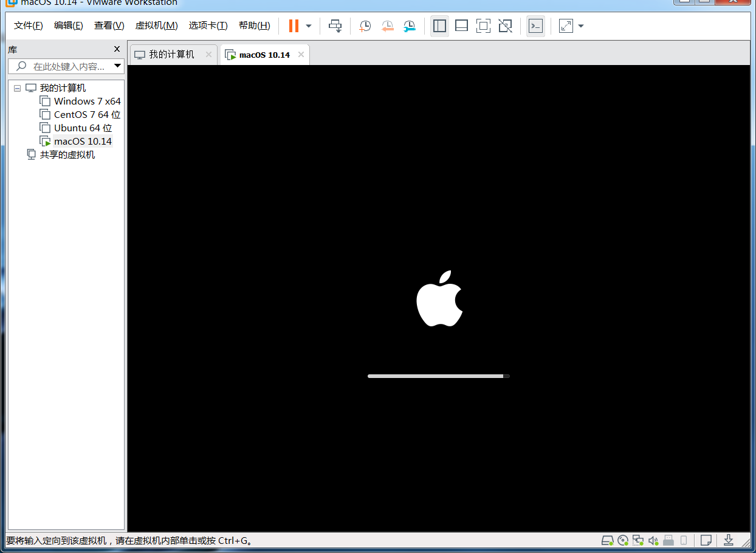Open the snapshot manager
The image size is (756, 553).
tap(409, 26)
